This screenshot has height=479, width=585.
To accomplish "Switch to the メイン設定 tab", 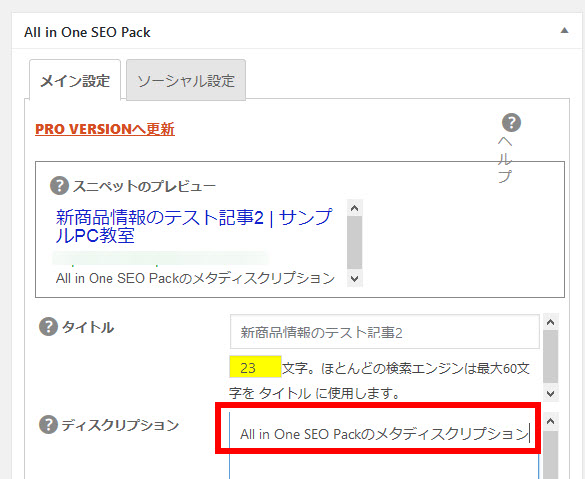I will (x=75, y=80).
